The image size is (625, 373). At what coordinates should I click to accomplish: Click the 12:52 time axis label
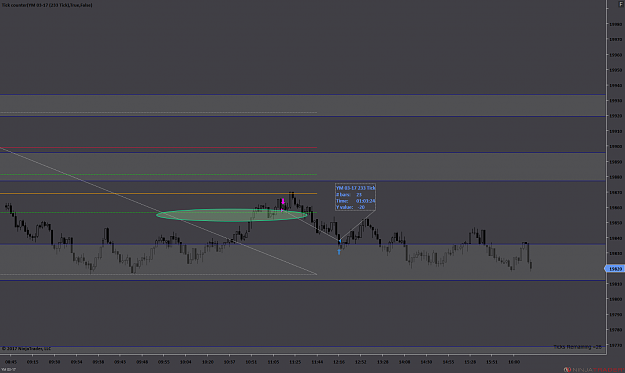(x=361, y=362)
